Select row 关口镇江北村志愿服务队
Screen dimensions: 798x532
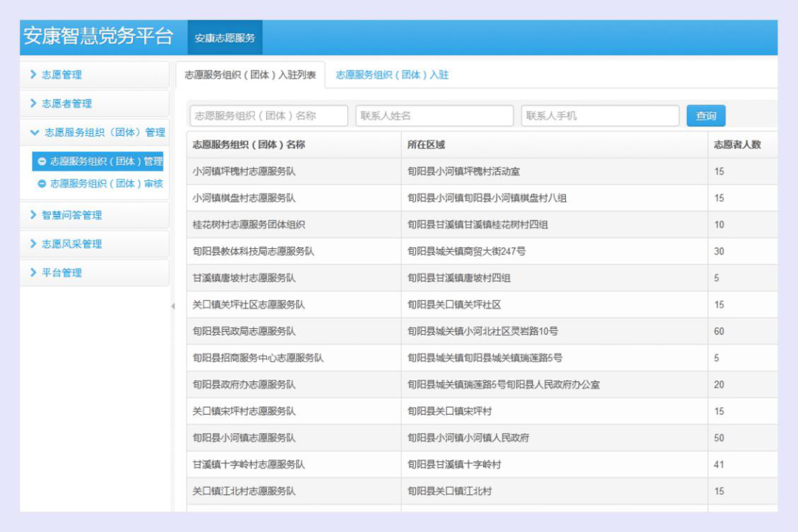[482, 491]
